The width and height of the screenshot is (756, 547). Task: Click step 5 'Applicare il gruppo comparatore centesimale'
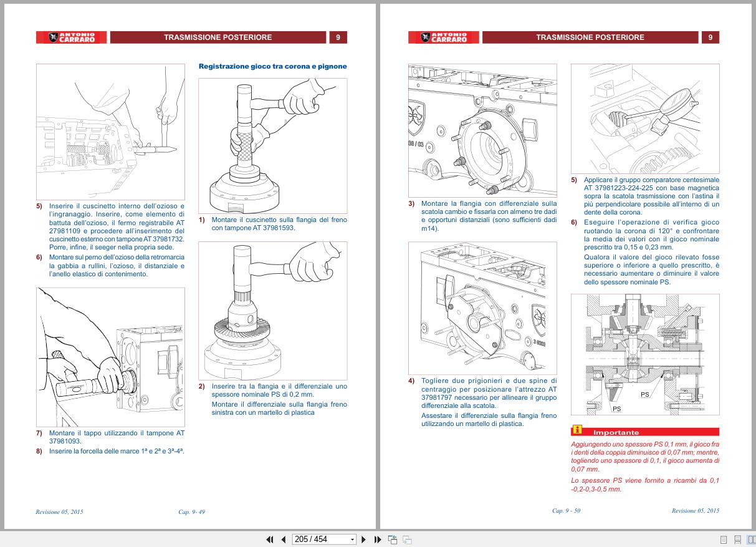651,196
